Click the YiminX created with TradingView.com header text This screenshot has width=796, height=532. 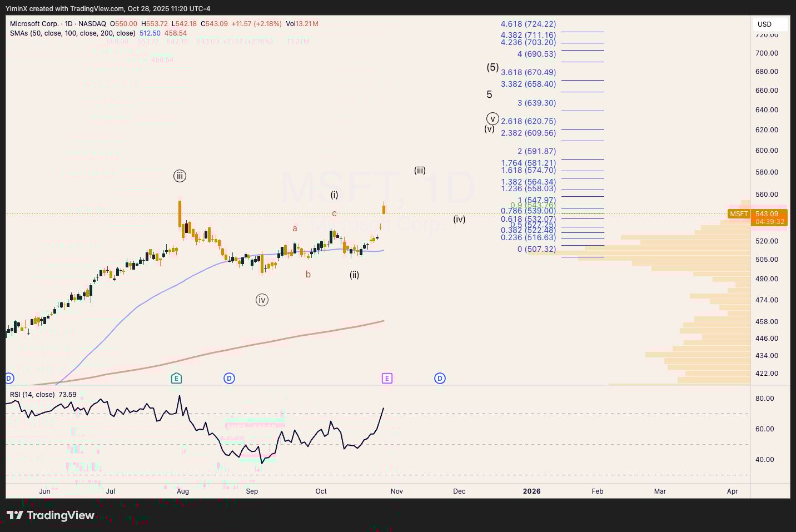108,8
